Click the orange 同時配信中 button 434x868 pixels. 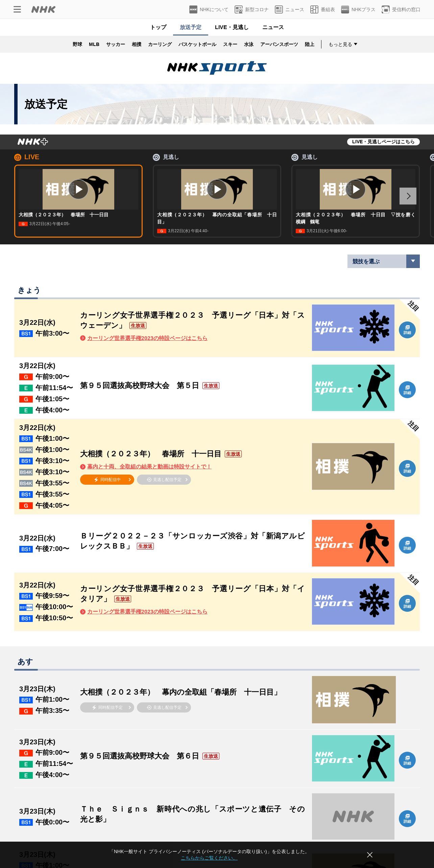coord(107,480)
